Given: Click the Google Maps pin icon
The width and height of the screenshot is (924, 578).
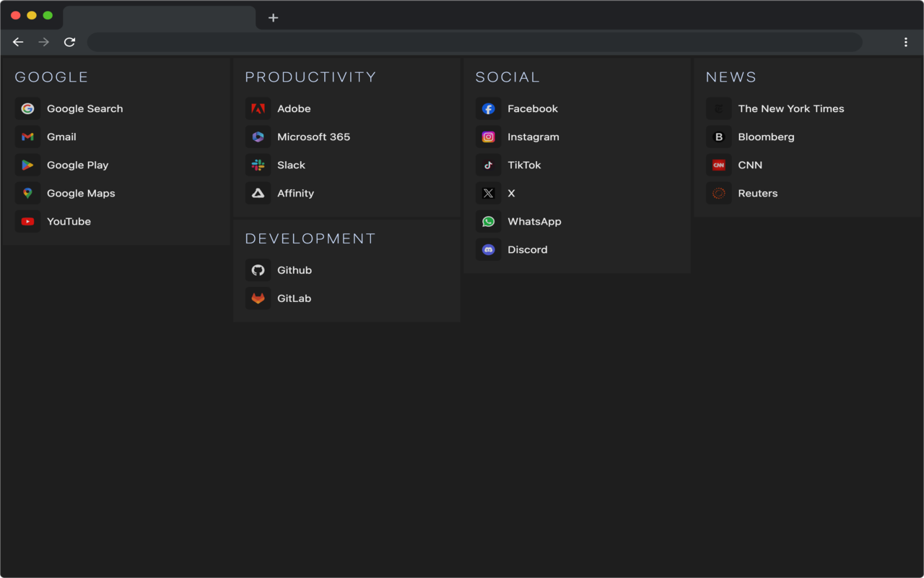Looking at the screenshot, I should (27, 194).
